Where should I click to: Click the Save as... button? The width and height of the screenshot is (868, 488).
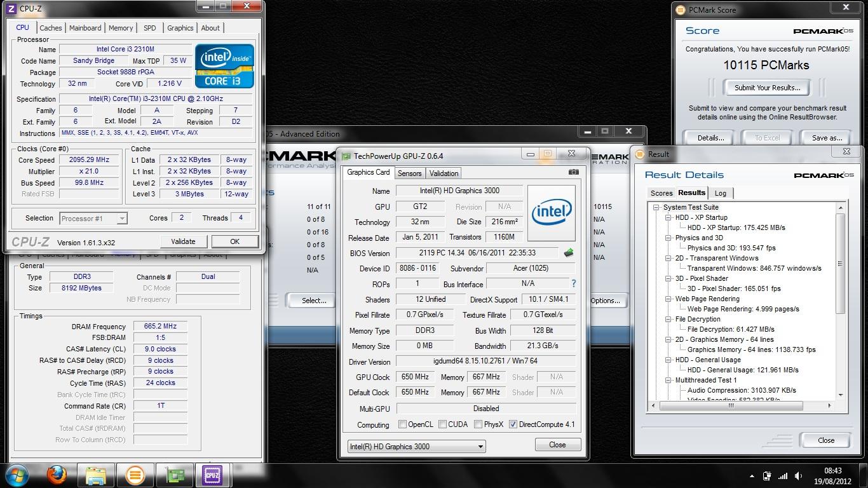(x=827, y=138)
